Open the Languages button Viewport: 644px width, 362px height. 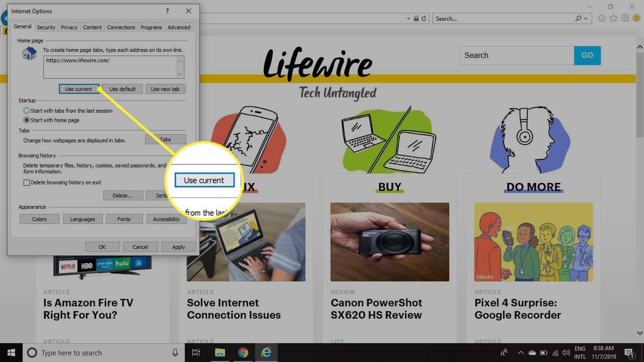click(x=83, y=219)
